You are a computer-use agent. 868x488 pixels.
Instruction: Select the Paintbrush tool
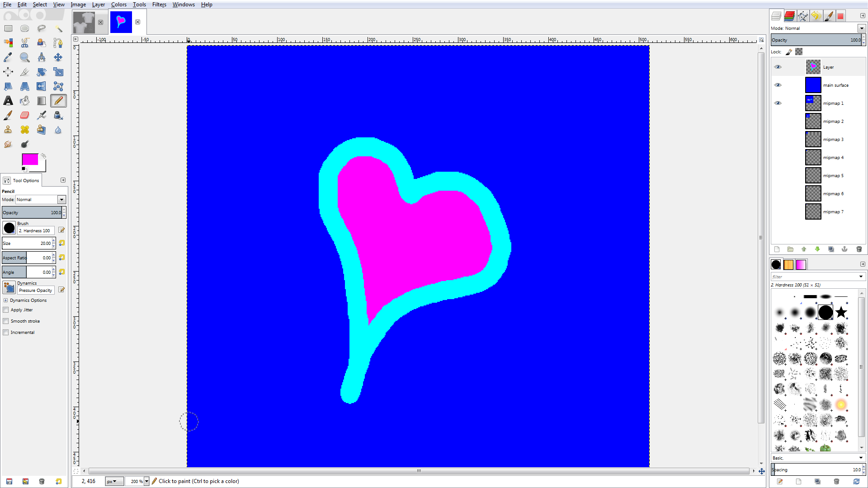pyautogui.click(x=8, y=115)
